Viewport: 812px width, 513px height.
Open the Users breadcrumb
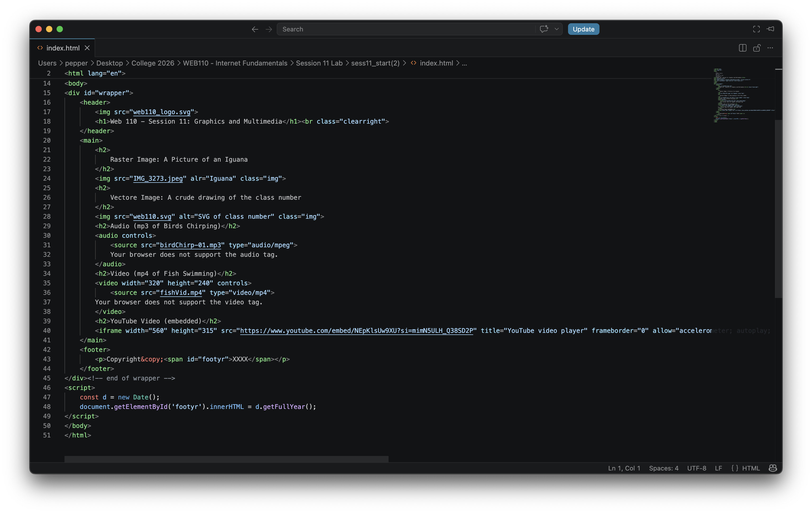click(x=47, y=63)
